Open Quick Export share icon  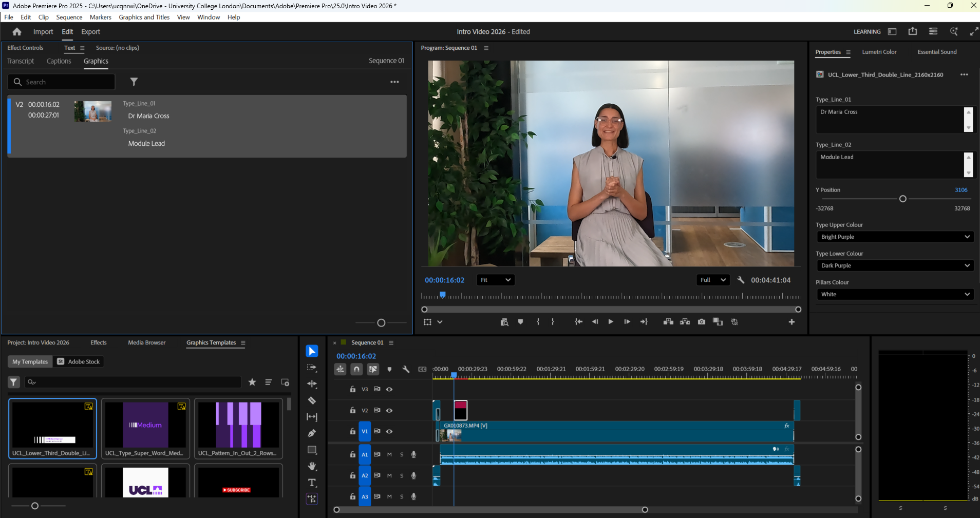[x=913, y=31]
